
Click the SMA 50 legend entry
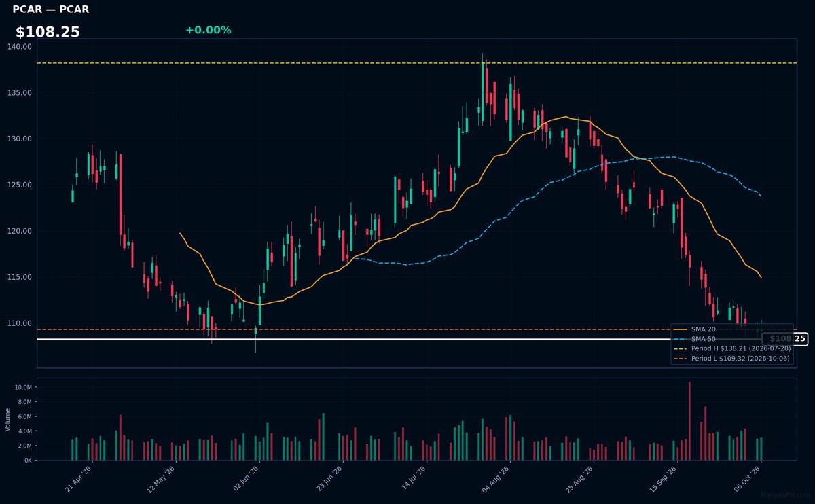[x=693, y=339]
